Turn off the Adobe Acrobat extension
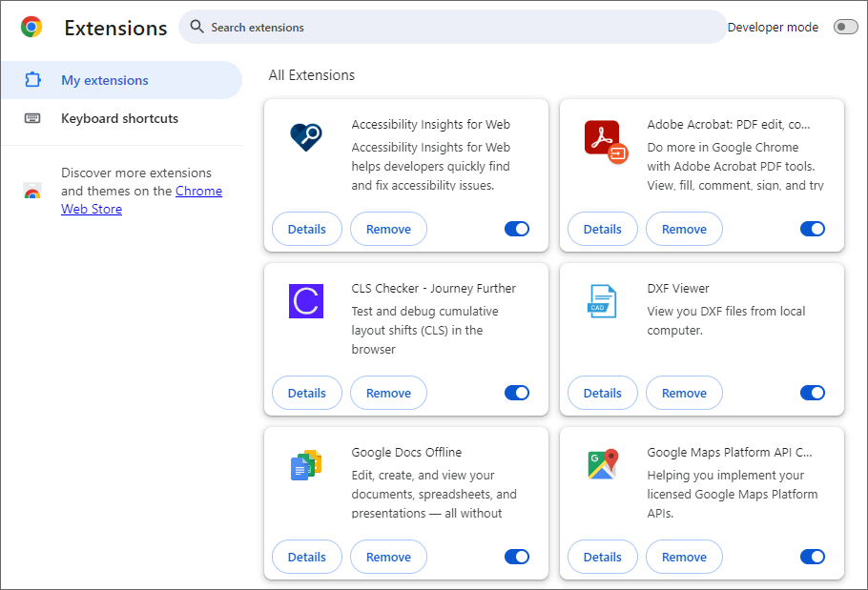This screenshot has height=590, width=868. click(813, 229)
